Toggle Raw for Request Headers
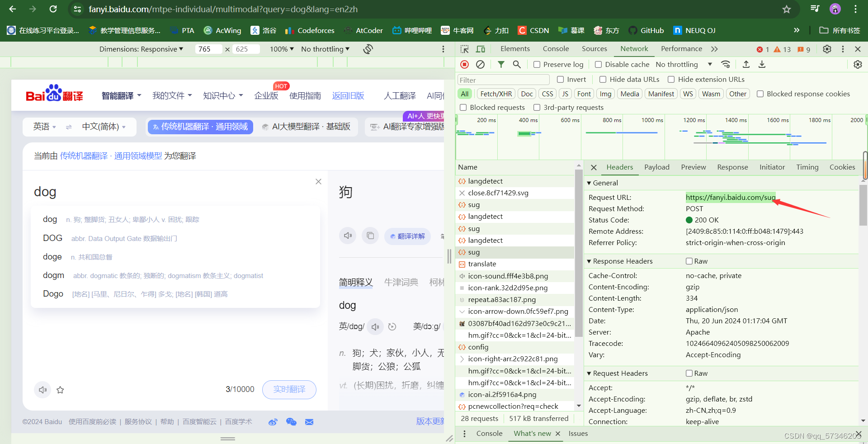Viewport: 868px width, 444px height. click(689, 373)
